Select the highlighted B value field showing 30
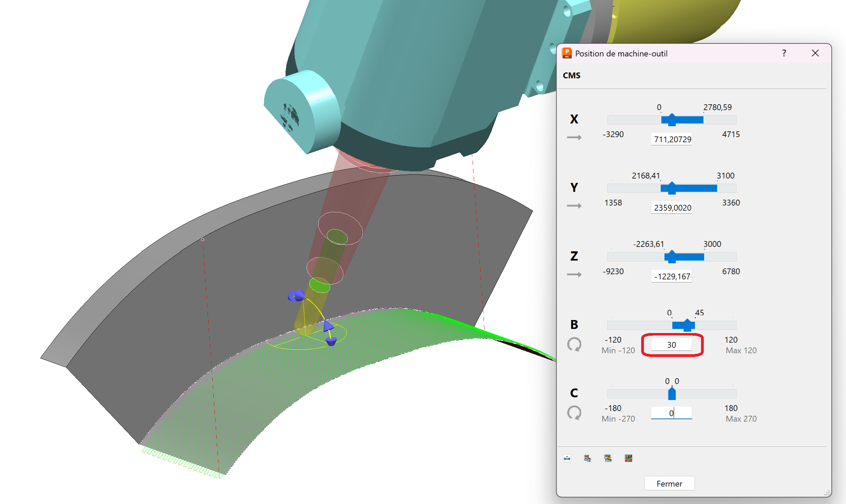Screen dimensions: 846x504 pos(671,344)
